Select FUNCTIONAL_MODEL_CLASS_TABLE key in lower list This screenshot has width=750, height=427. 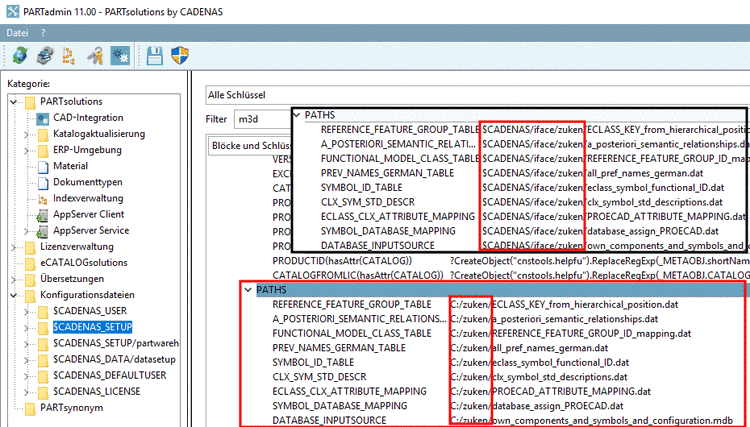[x=352, y=333]
